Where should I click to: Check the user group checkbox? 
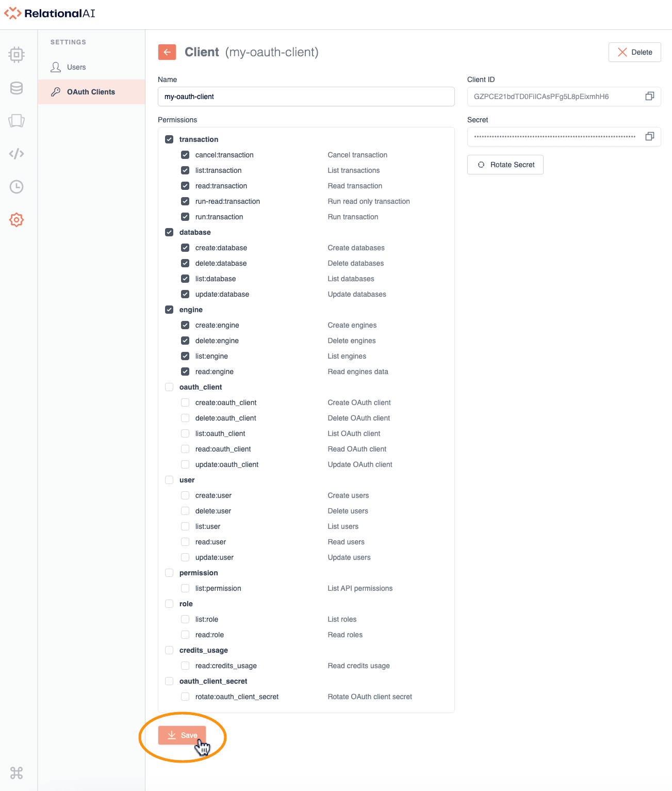click(x=169, y=480)
